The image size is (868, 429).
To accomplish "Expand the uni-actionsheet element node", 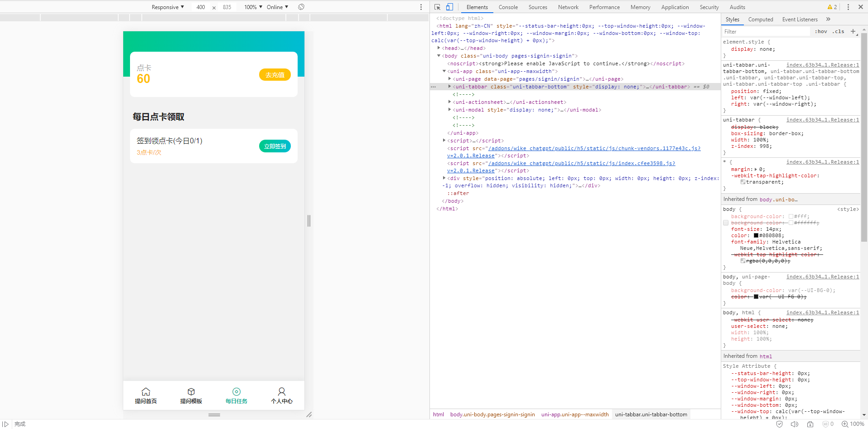I will (x=449, y=102).
